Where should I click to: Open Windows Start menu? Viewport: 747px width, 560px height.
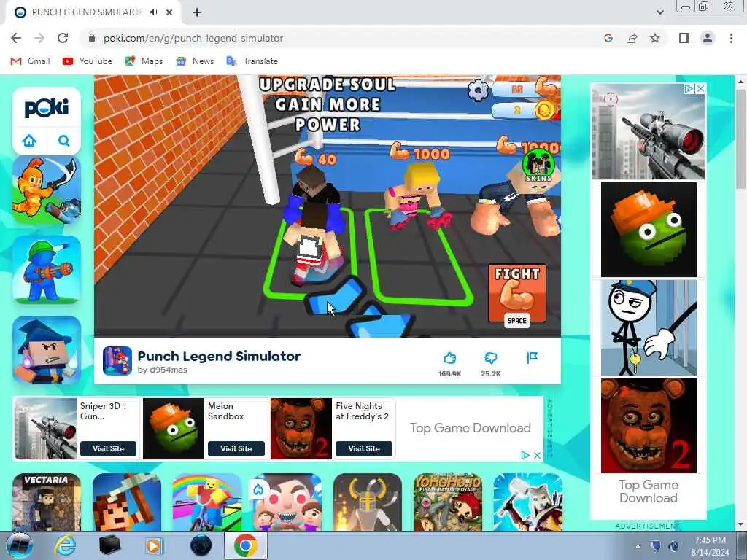pos(19,546)
